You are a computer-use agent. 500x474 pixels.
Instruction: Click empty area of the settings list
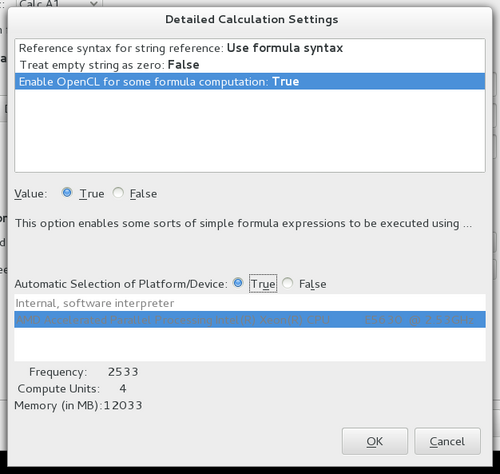pyautogui.click(x=250, y=131)
